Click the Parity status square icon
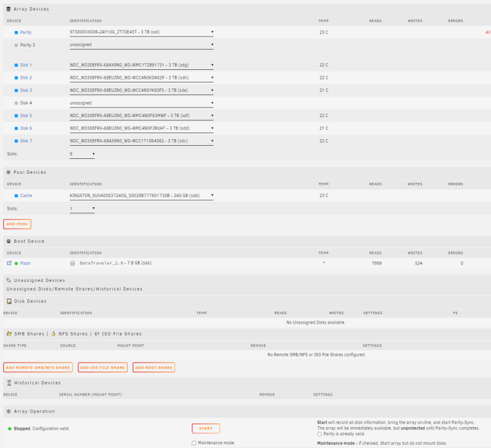This screenshot has height=448, width=491. point(16,33)
